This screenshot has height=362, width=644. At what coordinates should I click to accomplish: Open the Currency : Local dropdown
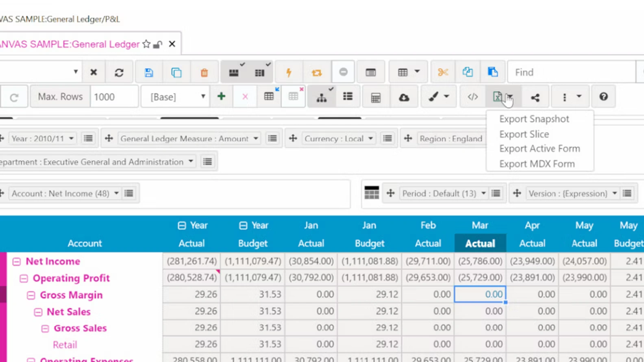pos(338,139)
